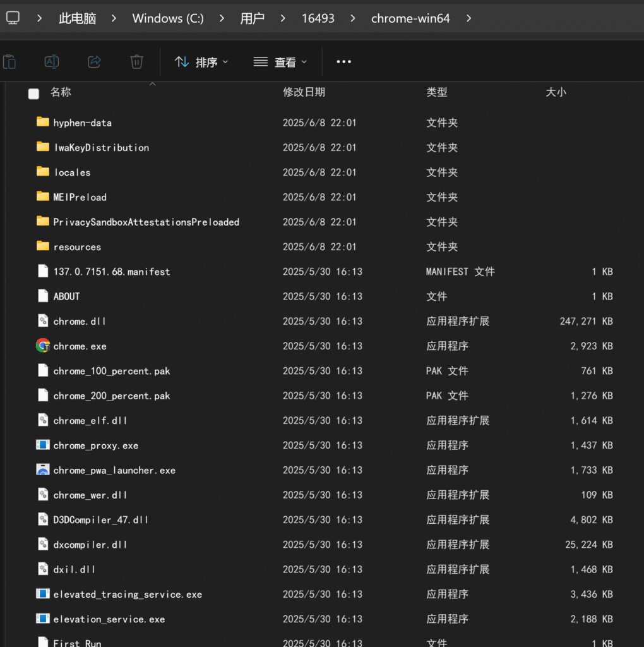Click the 247,271 KB size value
This screenshot has width=644, height=647.
[586, 321]
